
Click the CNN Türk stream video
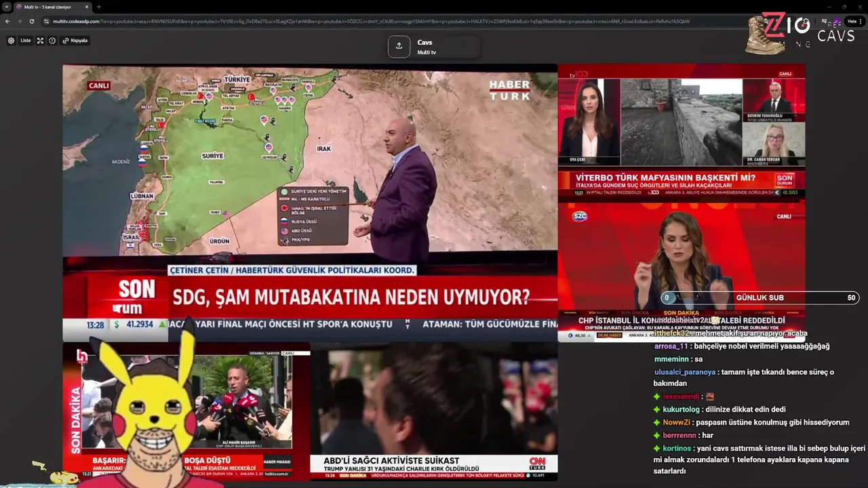(434, 411)
